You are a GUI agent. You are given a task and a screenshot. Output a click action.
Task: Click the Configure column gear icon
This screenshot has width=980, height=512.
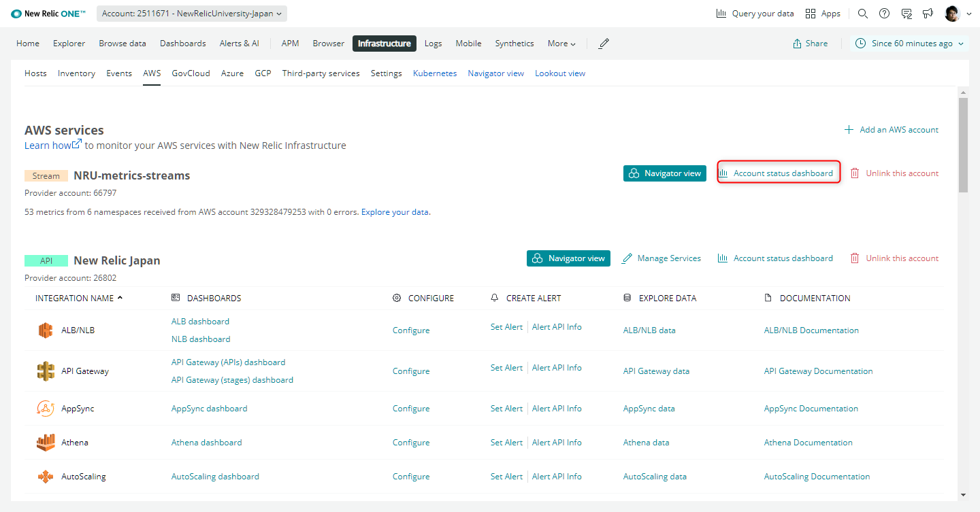pos(397,298)
